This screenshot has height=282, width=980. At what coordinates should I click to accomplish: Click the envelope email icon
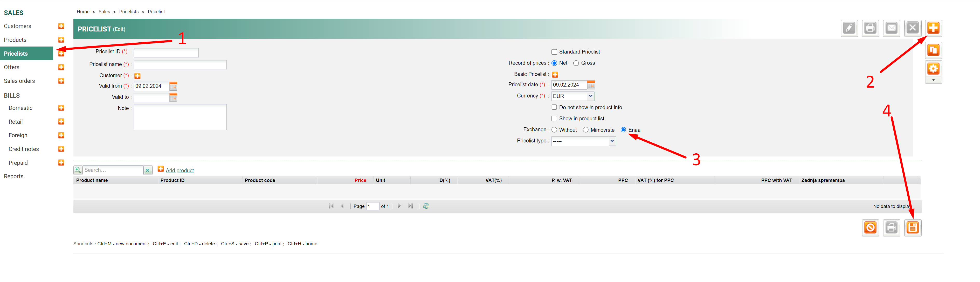click(x=891, y=28)
